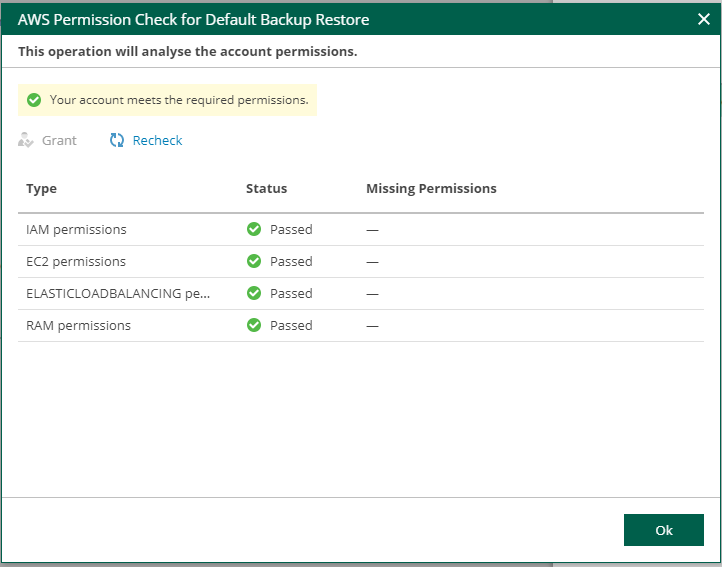Click the Missing Permissions column header
The image size is (722, 567).
pyautogui.click(x=431, y=188)
